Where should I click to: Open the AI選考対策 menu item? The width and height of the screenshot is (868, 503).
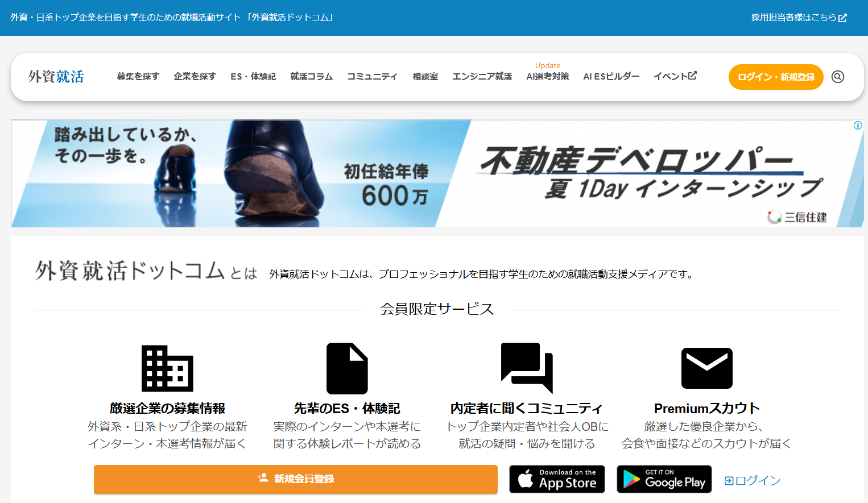pos(547,77)
